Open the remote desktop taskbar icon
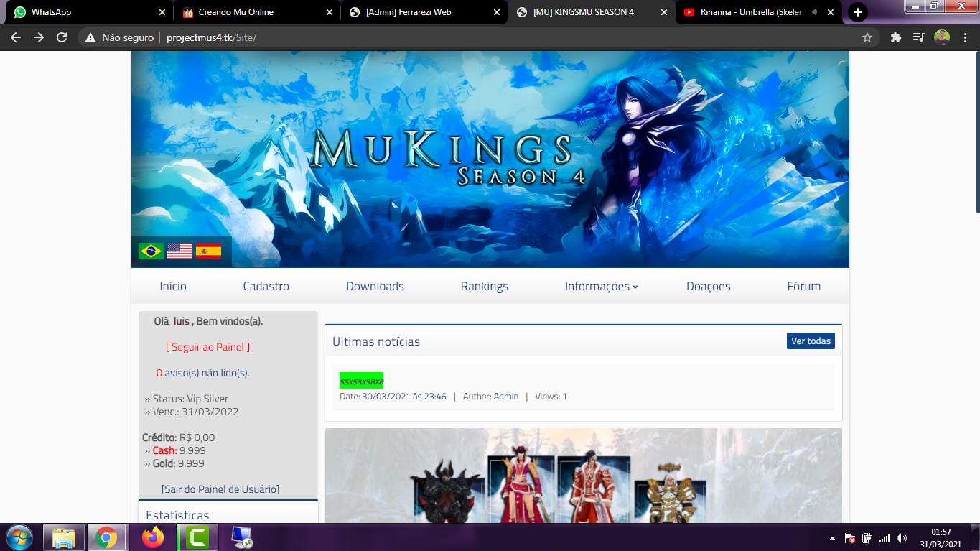 click(241, 537)
